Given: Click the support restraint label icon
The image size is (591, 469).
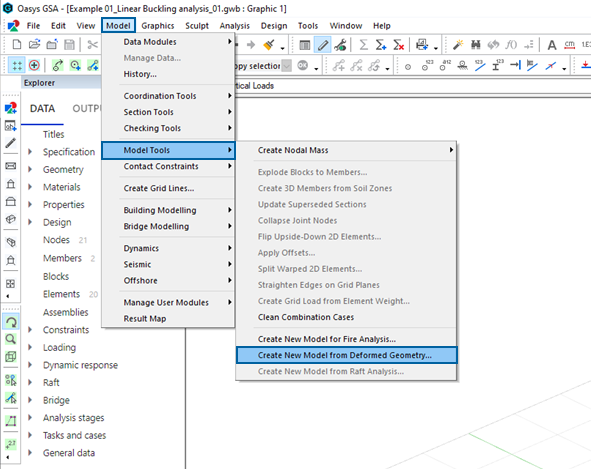Looking at the screenshot, I should [462, 66].
